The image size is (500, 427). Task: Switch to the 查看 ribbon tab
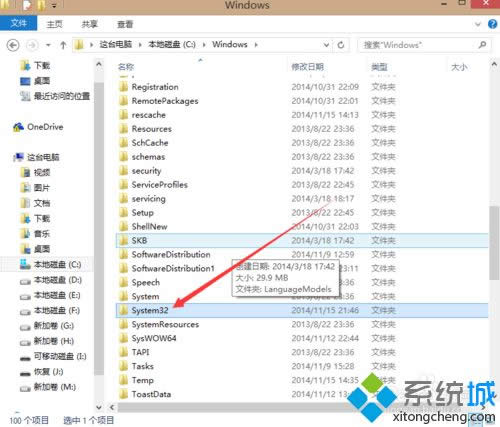pos(125,24)
